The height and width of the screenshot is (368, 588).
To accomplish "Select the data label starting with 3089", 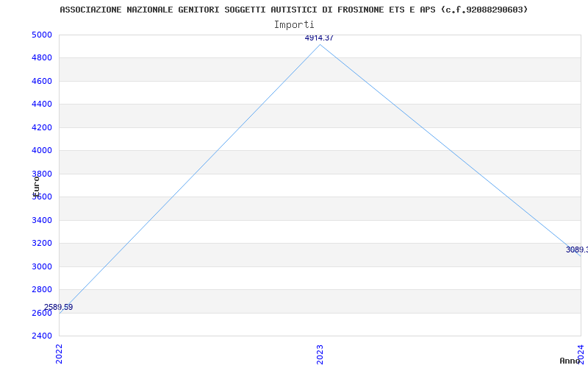I will [577, 250].
